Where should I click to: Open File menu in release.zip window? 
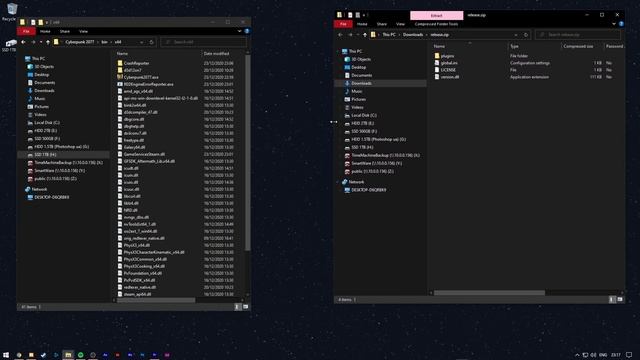pos(343,24)
